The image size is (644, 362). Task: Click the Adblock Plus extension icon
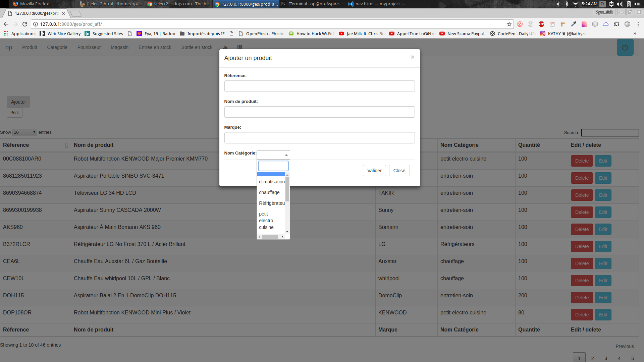(x=541, y=24)
